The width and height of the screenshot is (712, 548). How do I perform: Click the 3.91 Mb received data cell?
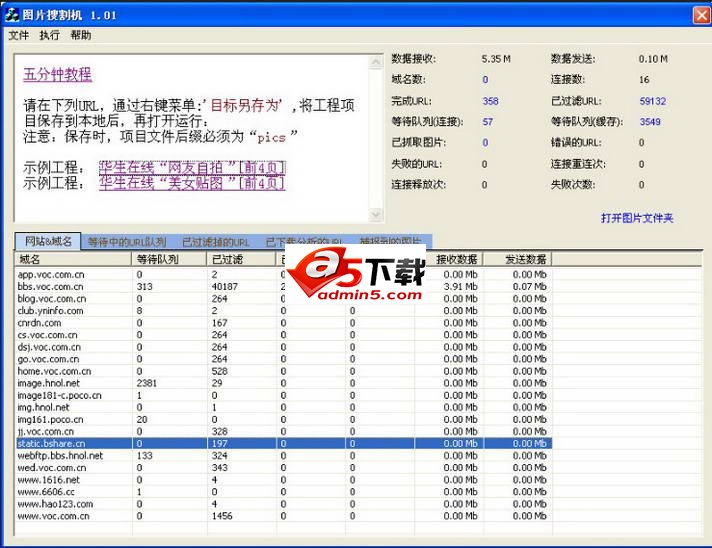(x=460, y=286)
